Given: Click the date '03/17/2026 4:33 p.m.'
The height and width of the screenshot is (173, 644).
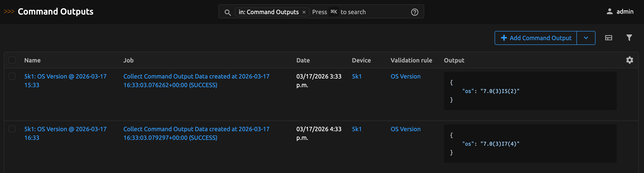Looking at the screenshot, I should coord(319,133).
